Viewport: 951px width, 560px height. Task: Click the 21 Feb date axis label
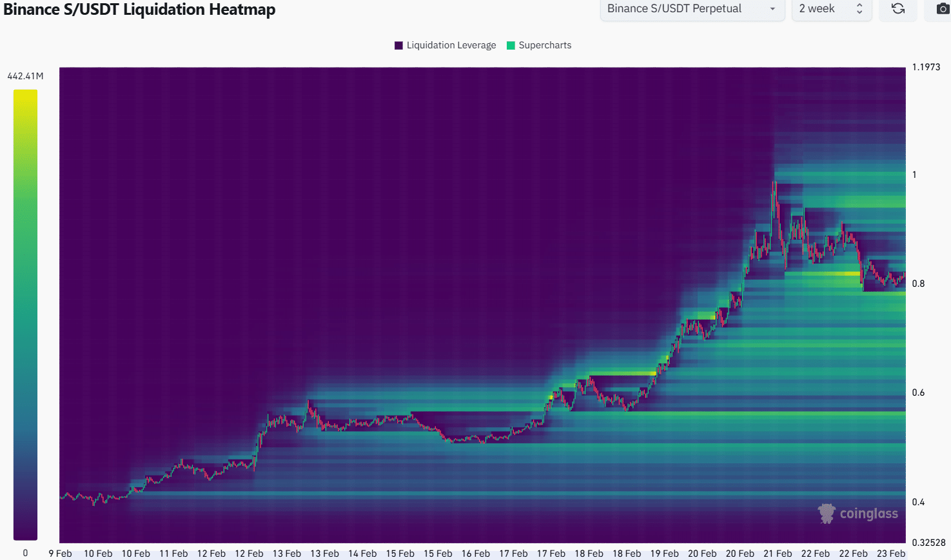[778, 554]
